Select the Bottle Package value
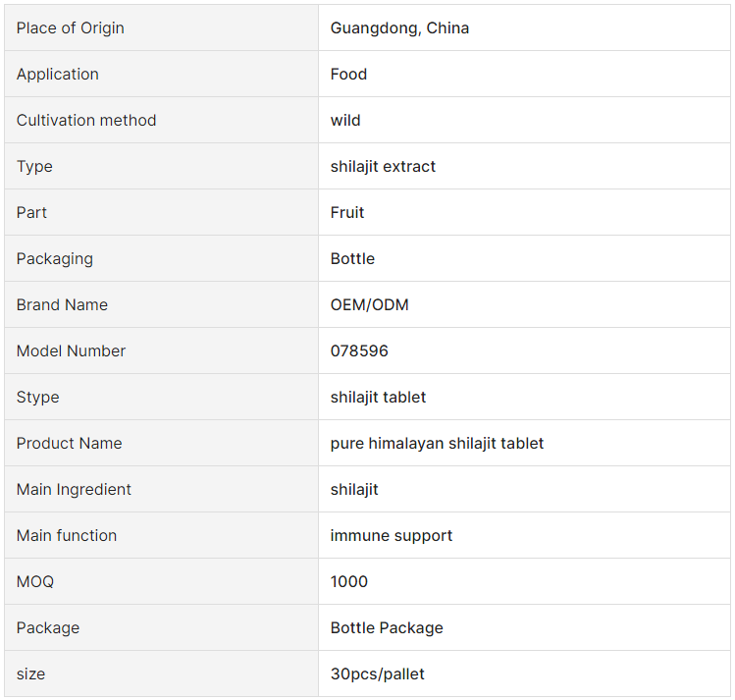The width and height of the screenshot is (735, 700). click(x=387, y=627)
